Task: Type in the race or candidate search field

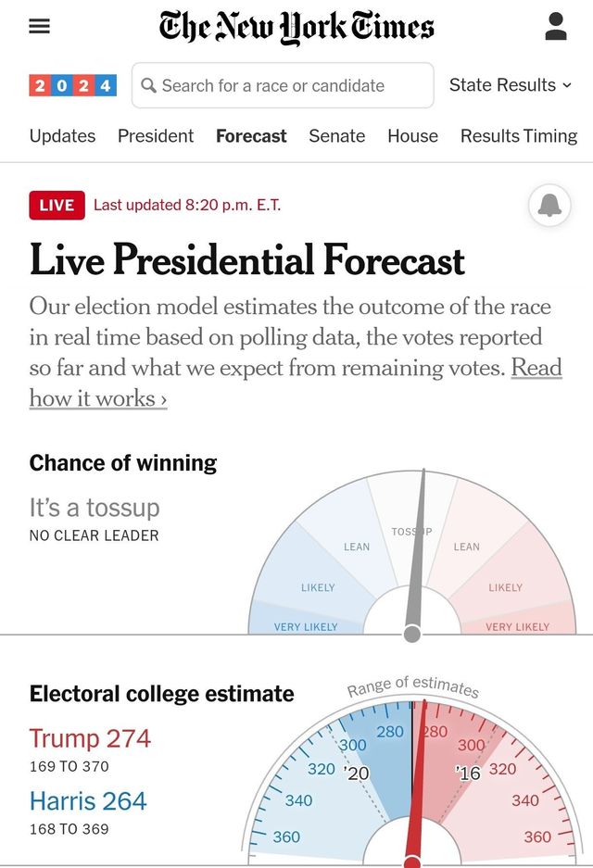Action: [x=287, y=86]
